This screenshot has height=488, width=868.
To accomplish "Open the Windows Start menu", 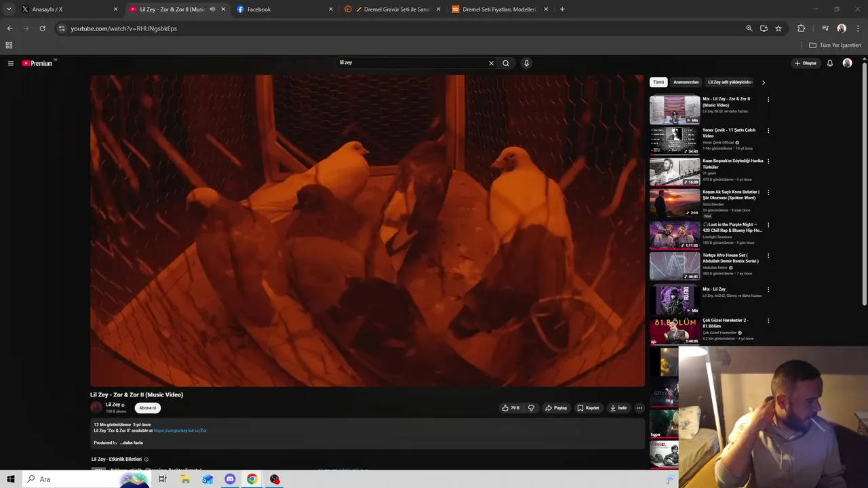I will tap(10, 479).
